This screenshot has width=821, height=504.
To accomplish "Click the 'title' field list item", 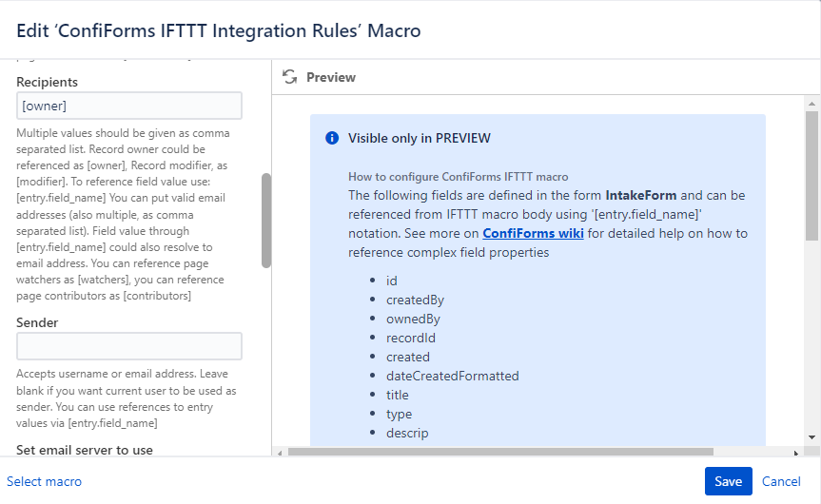I will [x=398, y=396].
